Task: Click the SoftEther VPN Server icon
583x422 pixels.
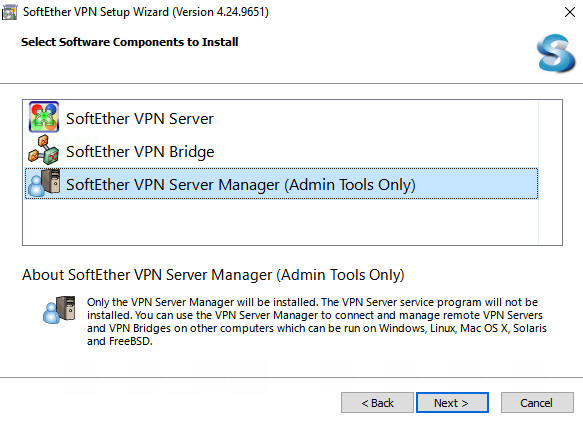Action: tap(44, 117)
